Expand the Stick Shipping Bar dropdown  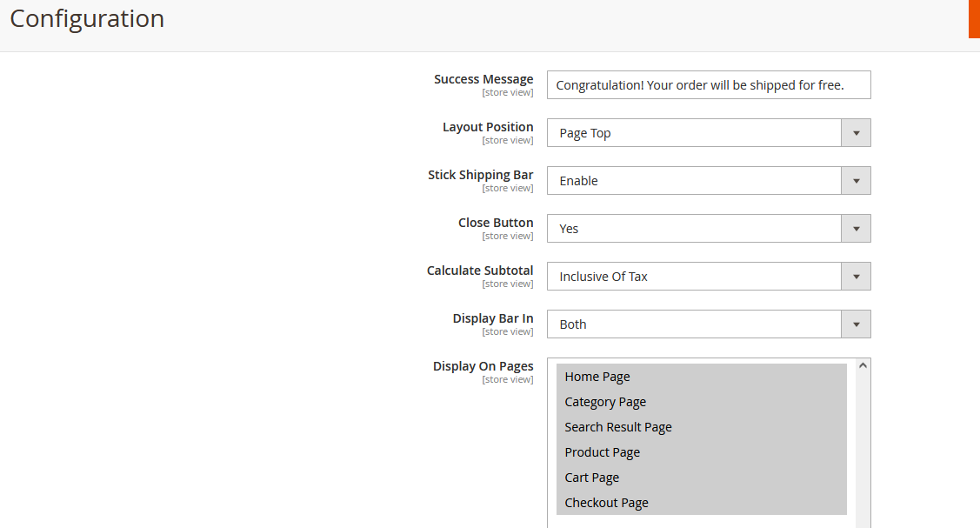click(708, 181)
